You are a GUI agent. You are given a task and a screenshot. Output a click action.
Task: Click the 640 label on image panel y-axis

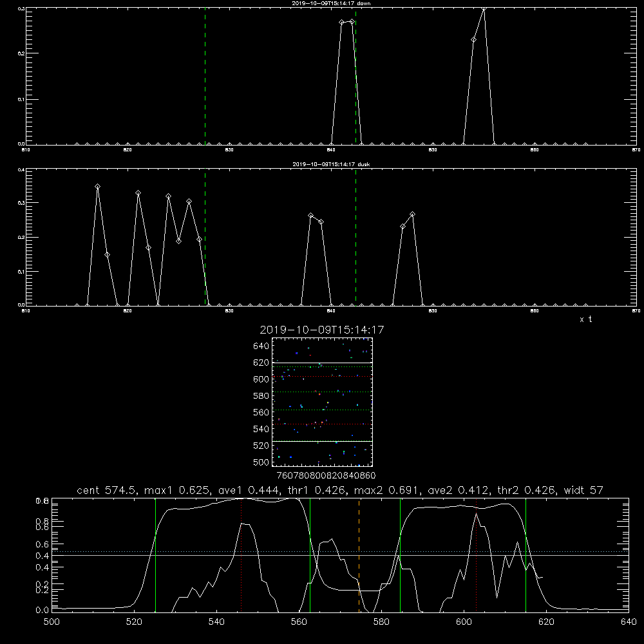[261, 346]
